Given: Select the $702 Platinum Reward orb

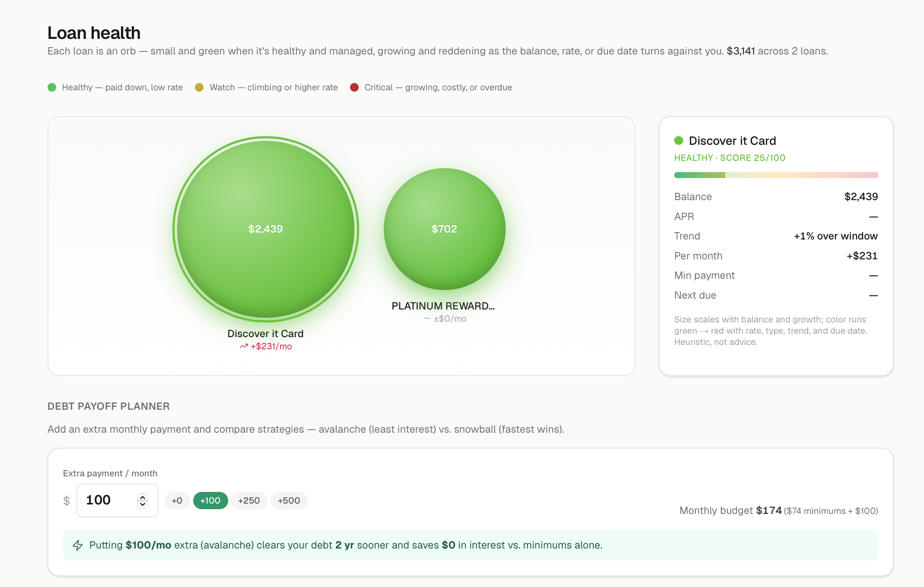Looking at the screenshot, I should point(444,229).
